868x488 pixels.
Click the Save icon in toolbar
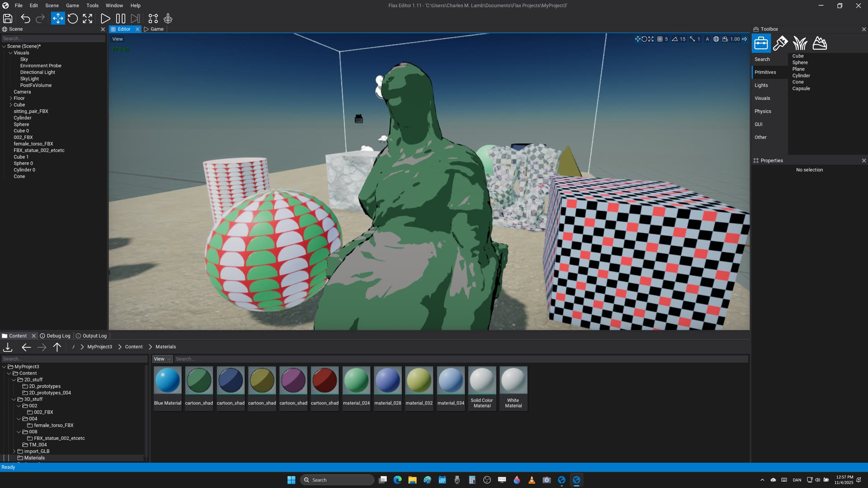8,19
